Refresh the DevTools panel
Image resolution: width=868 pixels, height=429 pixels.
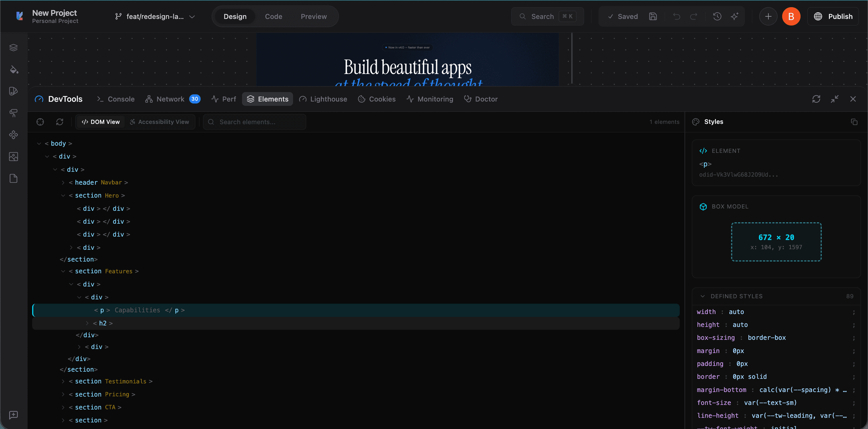coord(816,99)
